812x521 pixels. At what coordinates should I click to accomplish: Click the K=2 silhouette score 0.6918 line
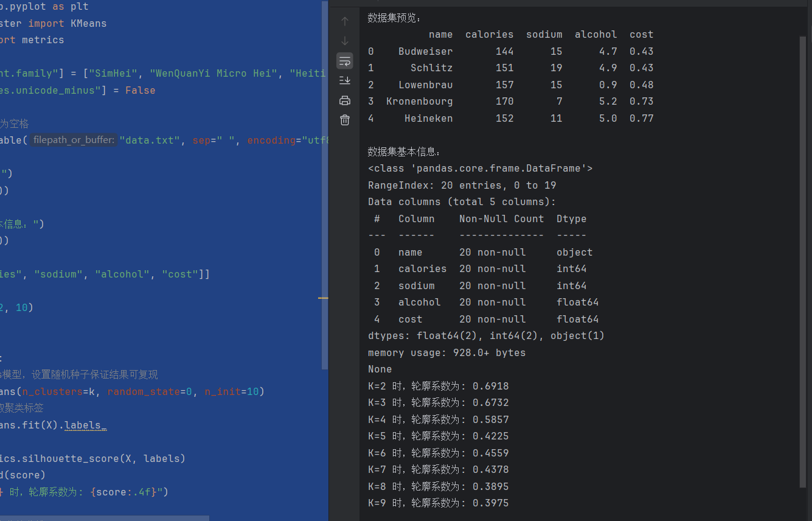pyautogui.click(x=439, y=386)
